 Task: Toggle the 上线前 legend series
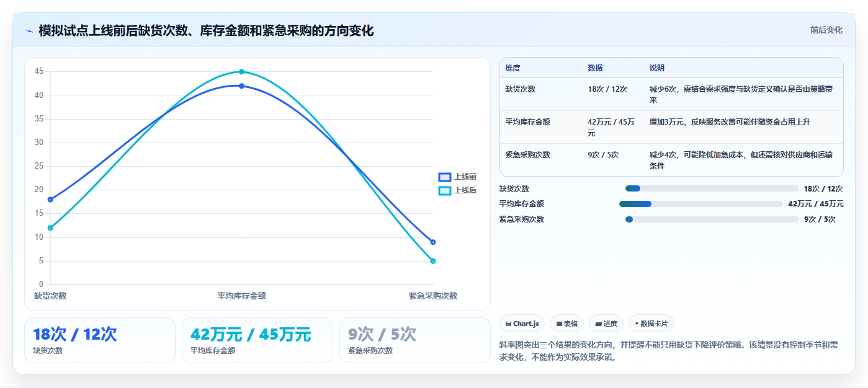(457, 177)
